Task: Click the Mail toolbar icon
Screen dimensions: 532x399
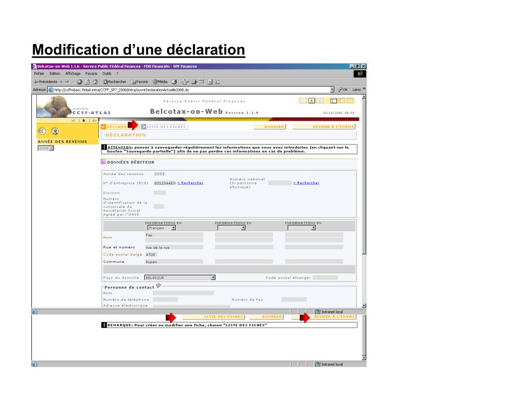Action: coord(184,82)
